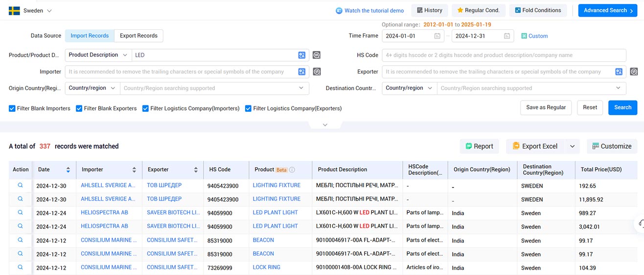Viewport: 644px width, 275px height.
Task: Toggle Filter Logistics Company(Exporters) checkbox
Action: pos(248,108)
